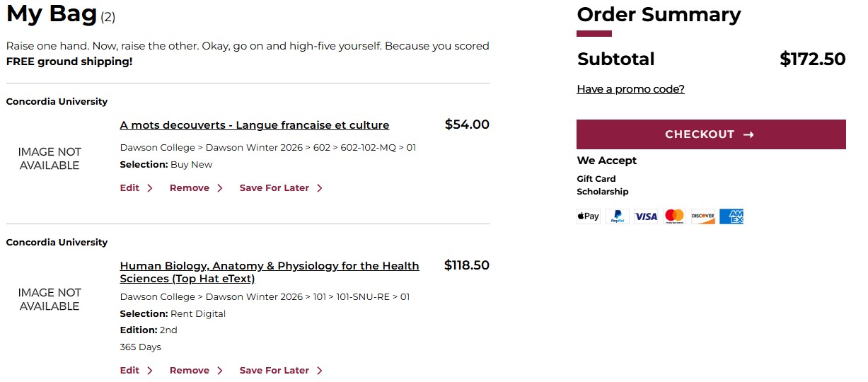Remove the Human Biology eText from the bag
This screenshot has height=382, width=868.
click(x=190, y=371)
